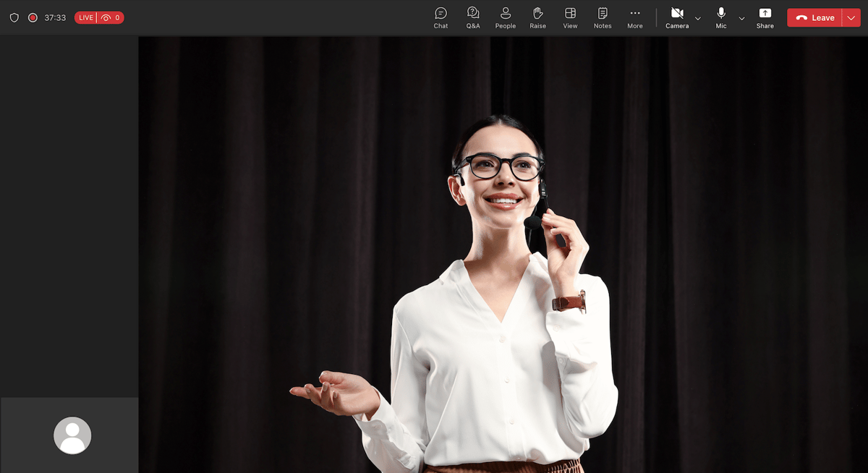This screenshot has width=868, height=473.
Task: Click the Leave meeting button
Action: tap(815, 18)
